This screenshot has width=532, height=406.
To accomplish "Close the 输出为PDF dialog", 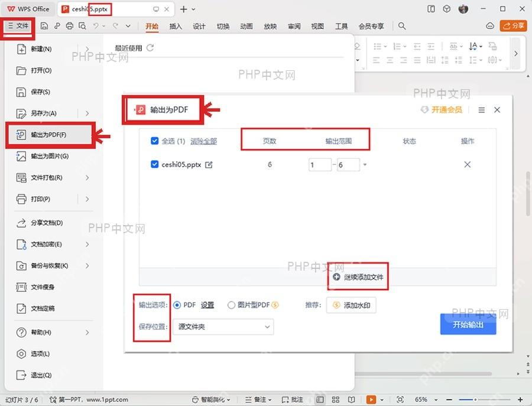I will 497,110.
